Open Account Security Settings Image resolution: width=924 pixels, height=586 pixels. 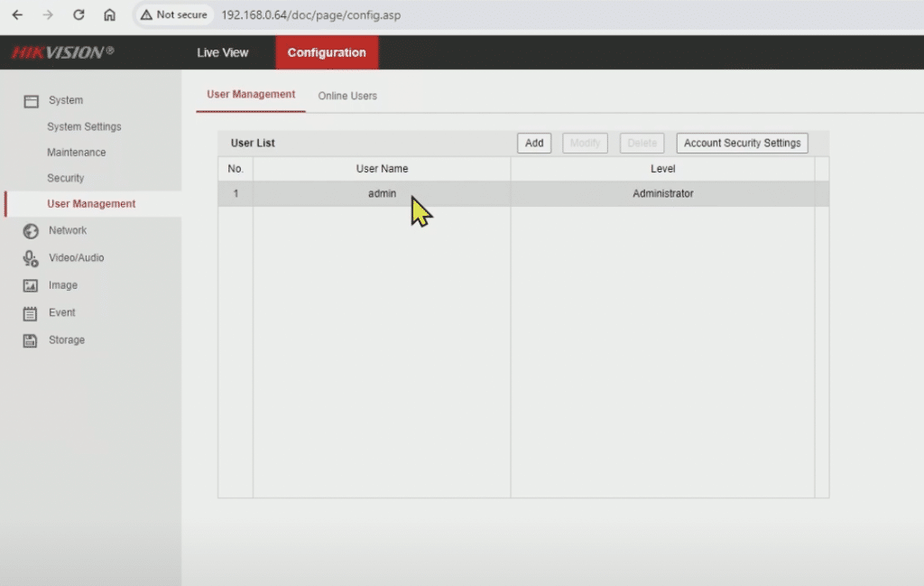click(x=742, y=143)
